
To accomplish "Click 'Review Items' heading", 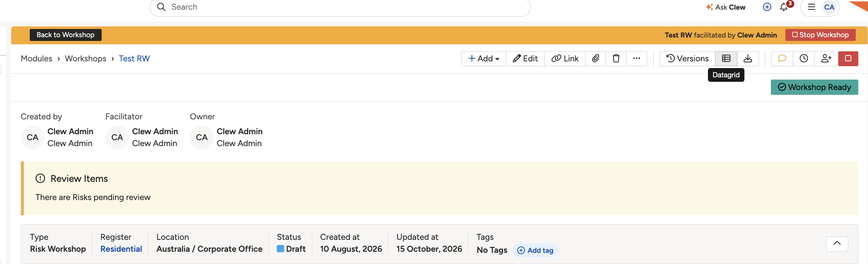I will [x=79, y=179].
